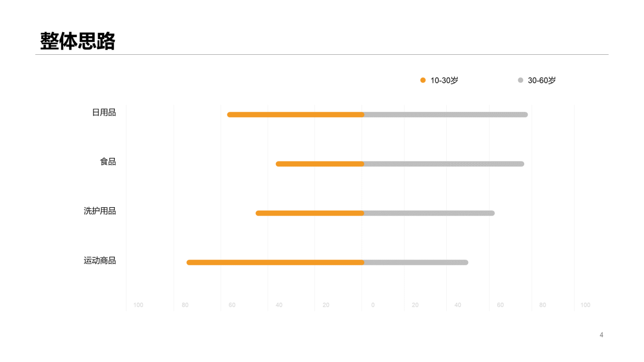
Task: Click the gray bar for 食品
Action: pyautogui.click(x=444, y=164)
